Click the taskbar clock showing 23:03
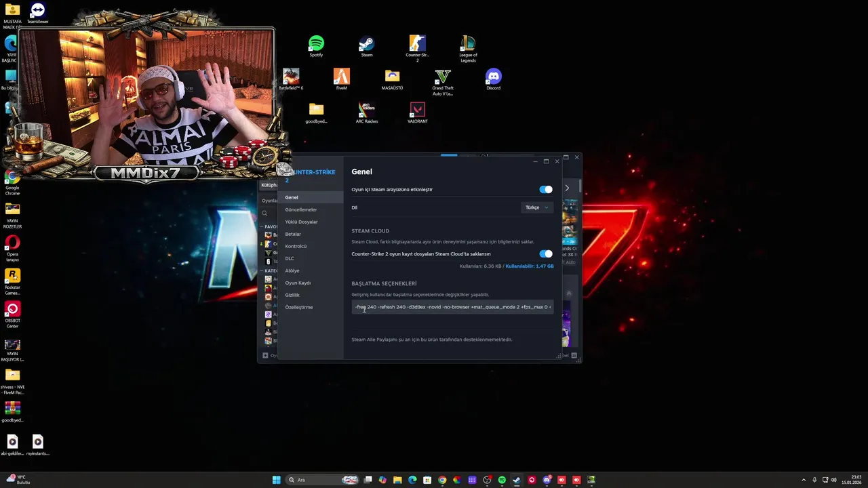This screenshot has width=868, height=488. coord(852,480)
